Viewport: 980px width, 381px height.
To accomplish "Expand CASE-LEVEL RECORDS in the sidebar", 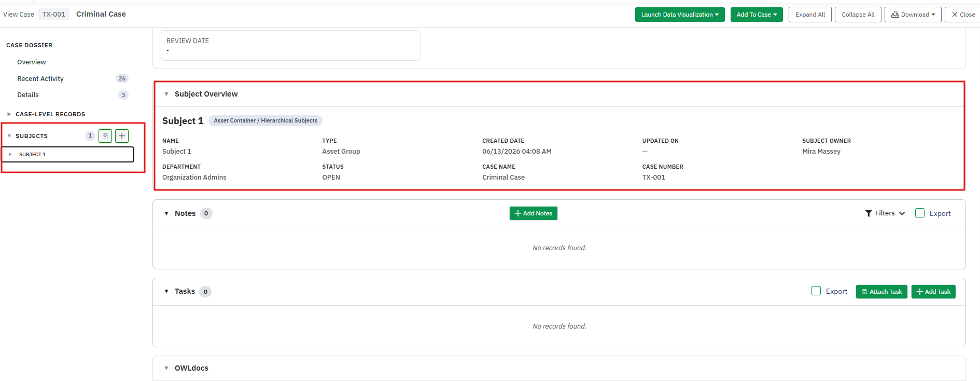I will point(9,114).
